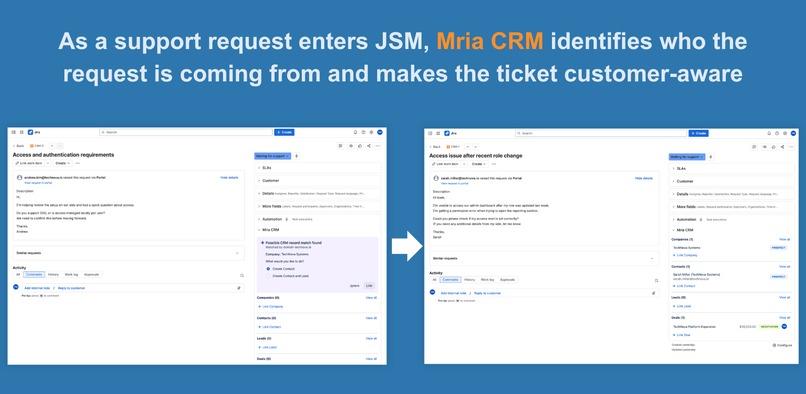Open Create dropdown under authentication requirements title
This screenshot has height=394, width=806.
tap(63, 163)
